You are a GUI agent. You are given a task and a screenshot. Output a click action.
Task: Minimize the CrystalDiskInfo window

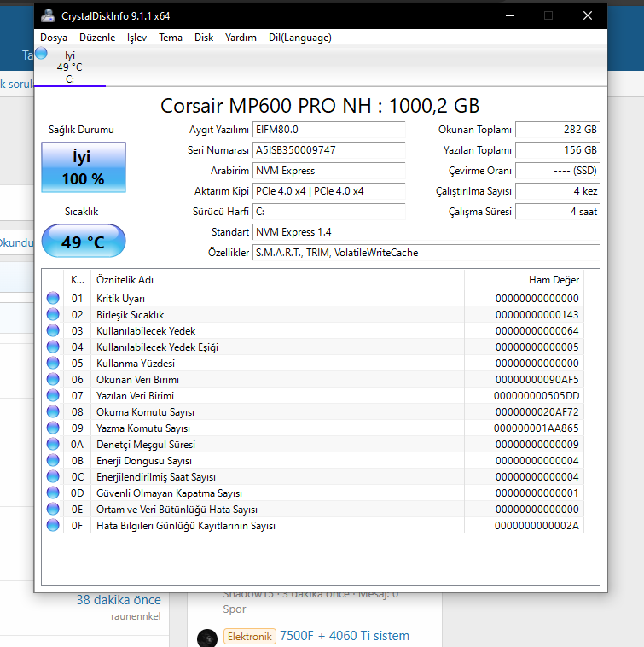[510, 15]
